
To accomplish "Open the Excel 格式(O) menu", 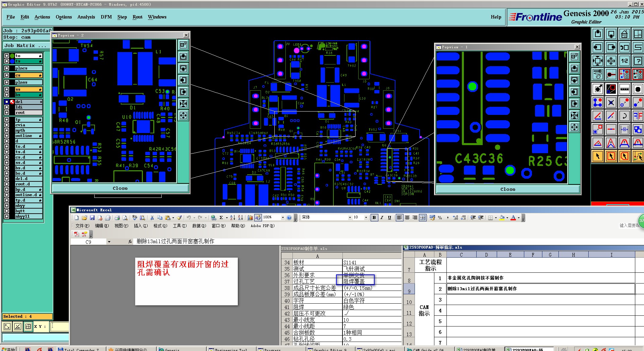I will [160, 226].
